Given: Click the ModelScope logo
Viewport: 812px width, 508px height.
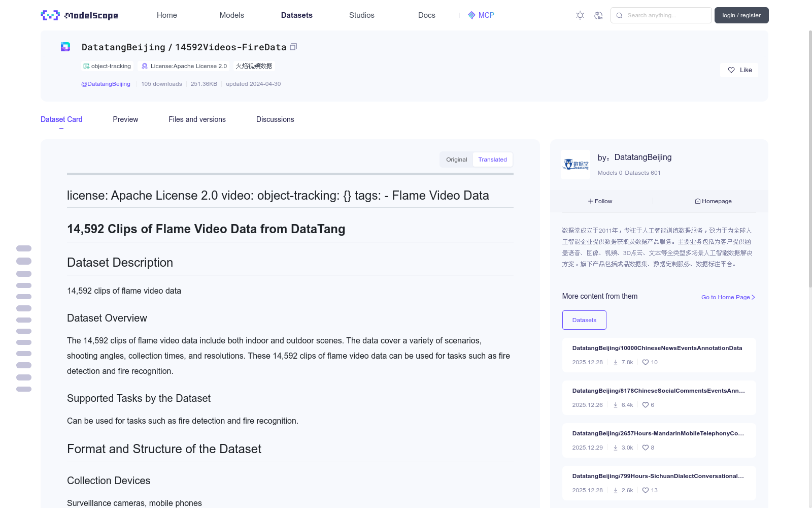Looking at the screenshot, I should 80,15.
